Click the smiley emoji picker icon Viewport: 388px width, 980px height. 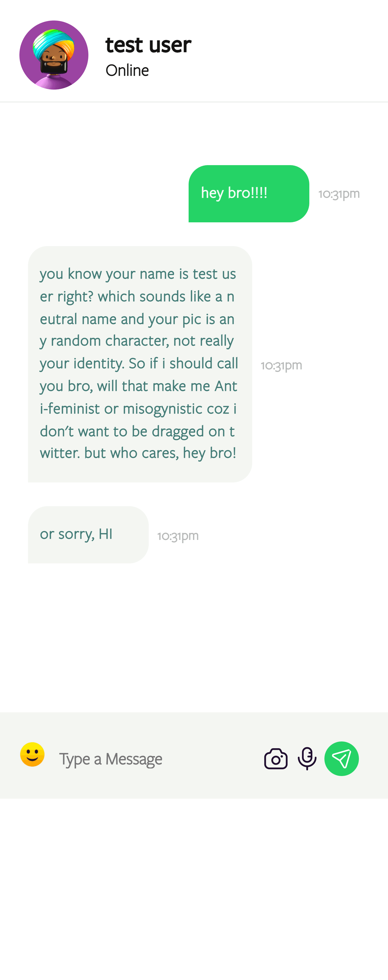click(x=32, y=754)
